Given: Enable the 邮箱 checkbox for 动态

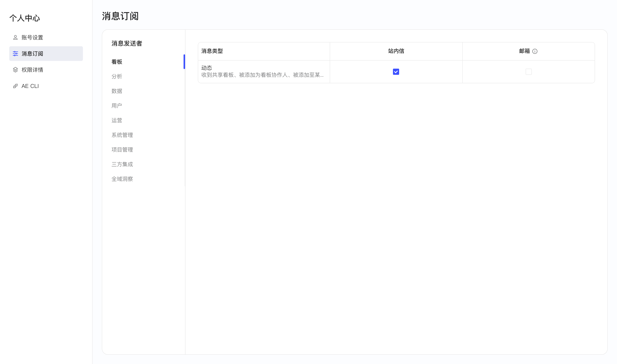Looking at the screenshot, I should [x=528, y=72].
